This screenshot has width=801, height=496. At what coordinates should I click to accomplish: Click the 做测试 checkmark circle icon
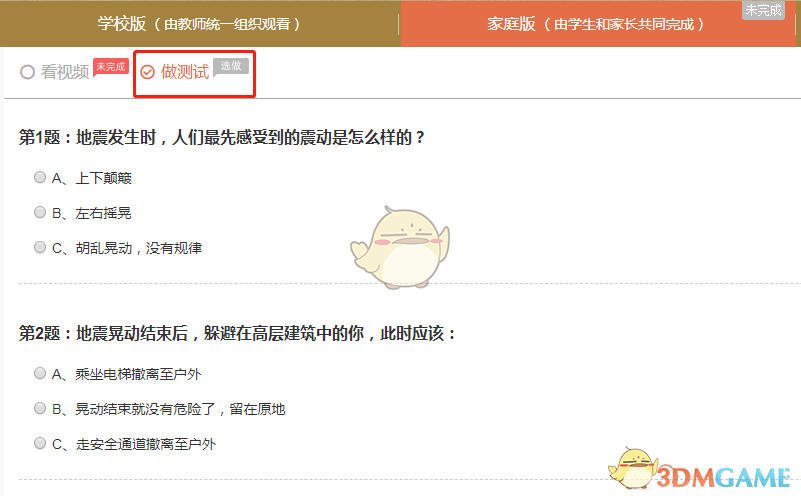pos(148,72)
